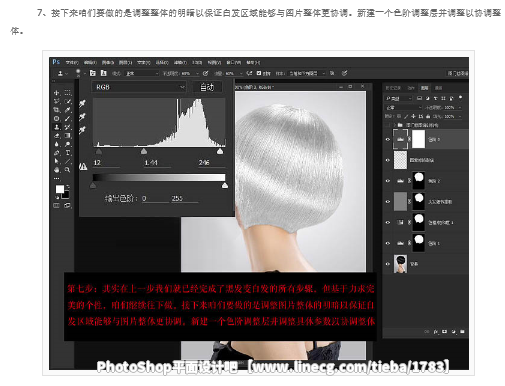Image resolution: width=505 pixels, height=386 pixels.
Task: Select the History Brush tool
Action: (x=68, y=127)
